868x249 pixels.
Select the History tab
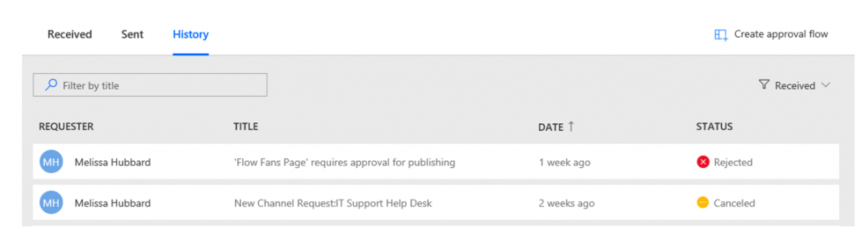(191, 34)
